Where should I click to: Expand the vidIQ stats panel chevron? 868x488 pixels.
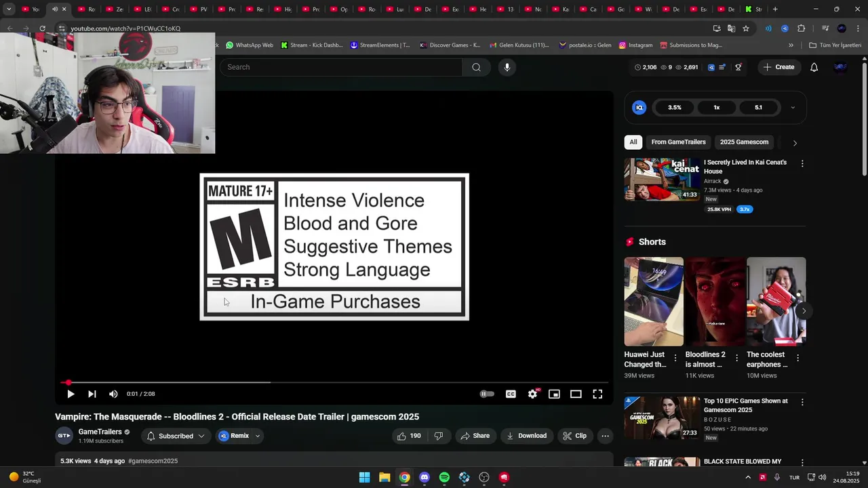(x=793, y=107)
